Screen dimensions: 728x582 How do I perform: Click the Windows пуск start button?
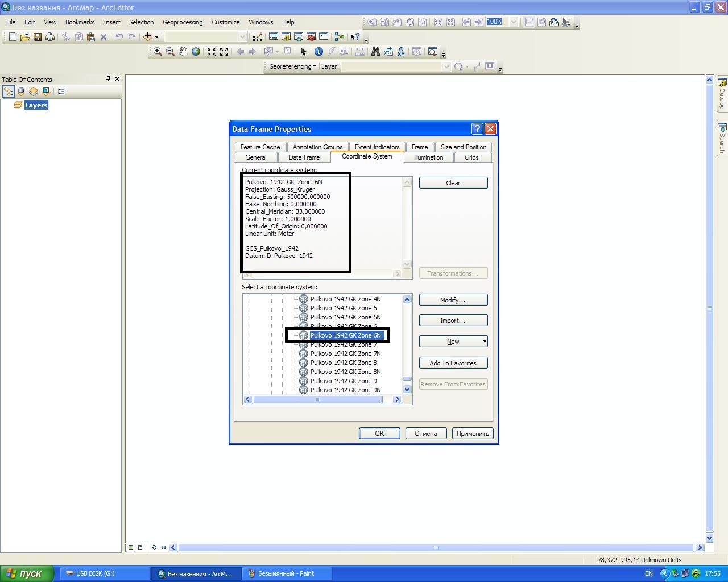(27, 573)
